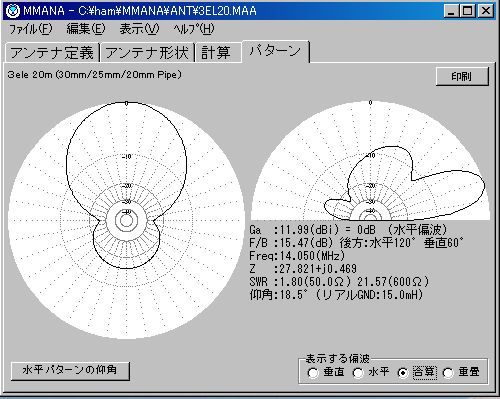
Task: Click the vertical elevation pattern plot
Action: pos(370,161)
